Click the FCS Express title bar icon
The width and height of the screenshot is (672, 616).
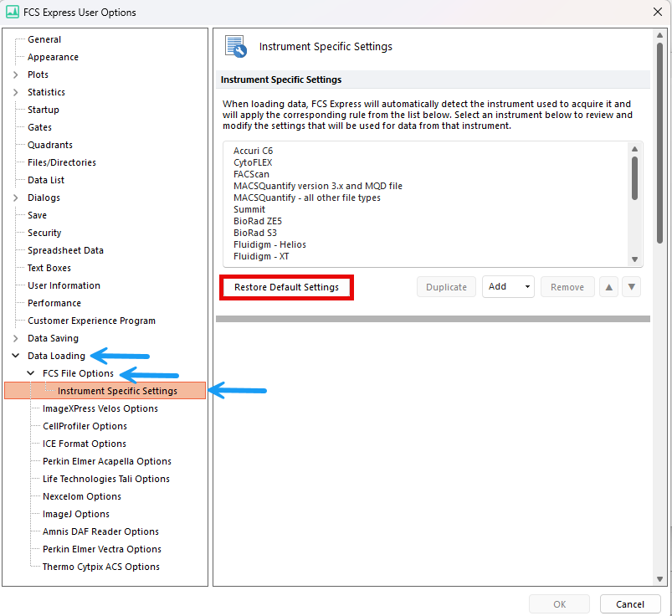click(13, 13)
